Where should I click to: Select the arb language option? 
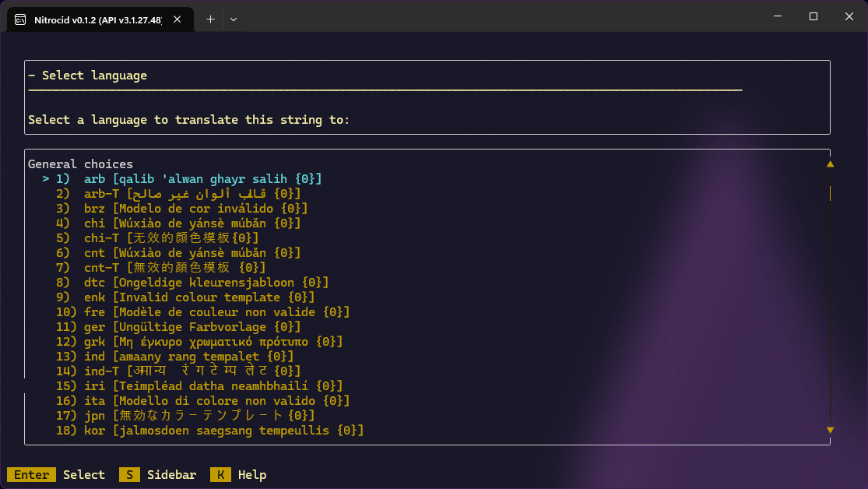tap(202, 179)
